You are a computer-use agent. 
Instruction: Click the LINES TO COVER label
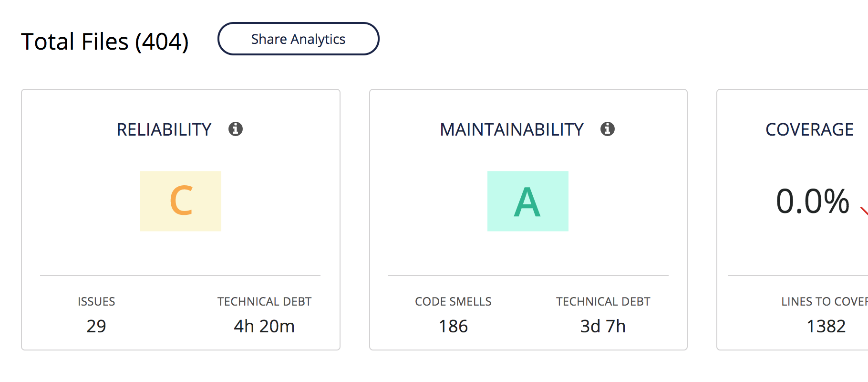tap(824, 302)
